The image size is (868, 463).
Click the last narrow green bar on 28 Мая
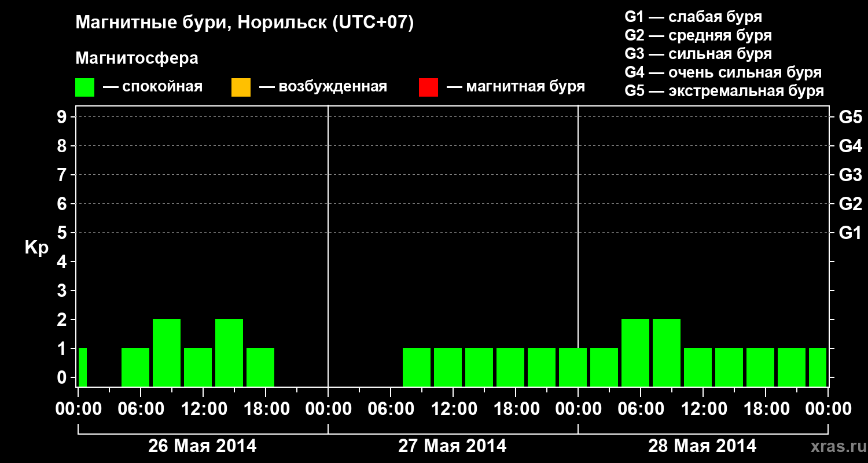coord(818,367)
